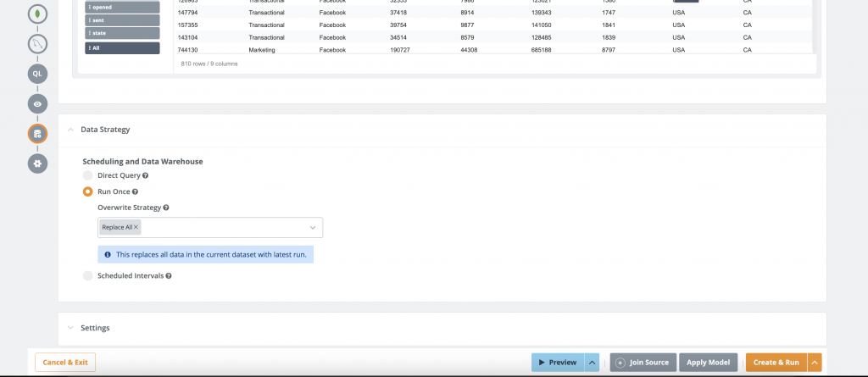The image size is (868, 377).
Task: Click cell 744130
Action: pos(187,50)
